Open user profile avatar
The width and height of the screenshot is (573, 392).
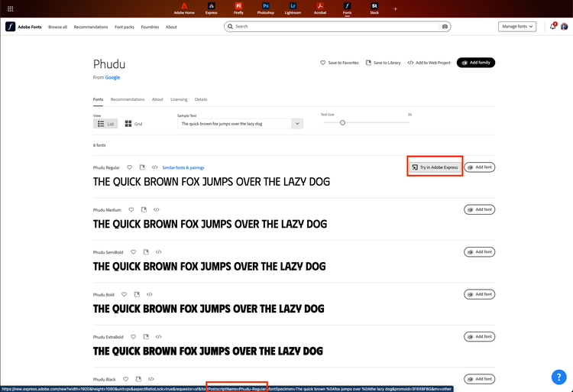tap(565, 26)
